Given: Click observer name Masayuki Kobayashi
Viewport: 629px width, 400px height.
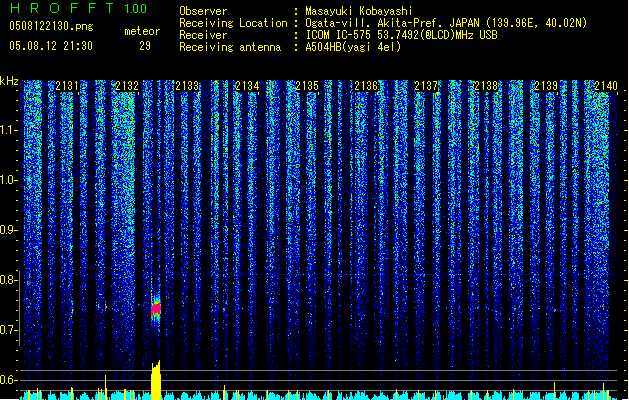Looking at the screenshot, I should pyautogui.click(x=359, y=11).
